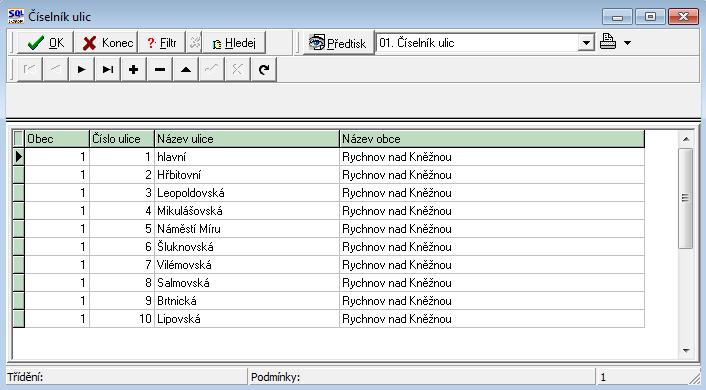Image resolution: width=706 pixels, height=390 pixels.
Task: Select the 'Salmovská' street cell
Action: click(247, 283)
